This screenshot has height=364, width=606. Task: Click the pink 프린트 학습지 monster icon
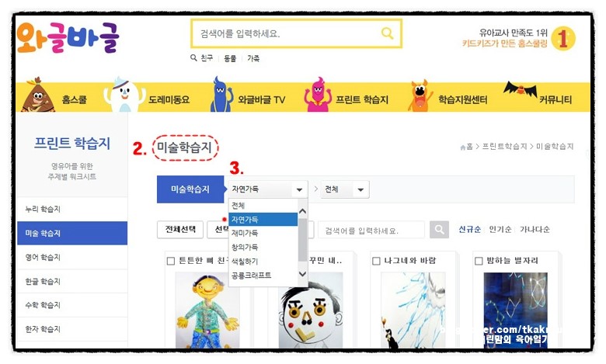[318, 95]
